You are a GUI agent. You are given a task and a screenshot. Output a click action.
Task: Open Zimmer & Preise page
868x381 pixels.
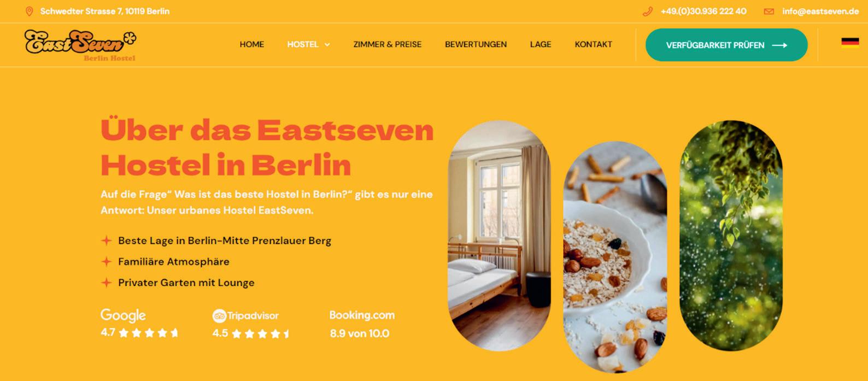tap(388, 44)
